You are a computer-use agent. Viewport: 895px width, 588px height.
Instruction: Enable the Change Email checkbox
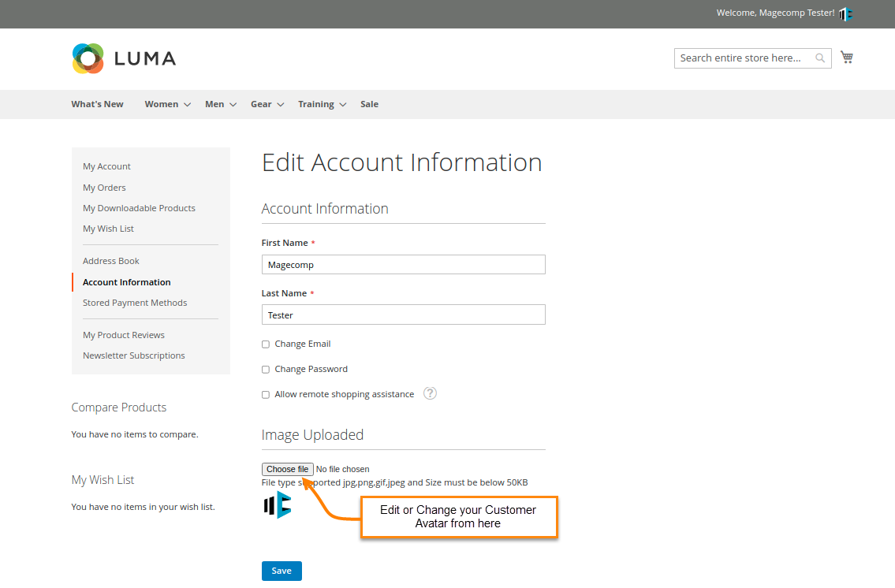pyautogui.click(x=266, y=344)
